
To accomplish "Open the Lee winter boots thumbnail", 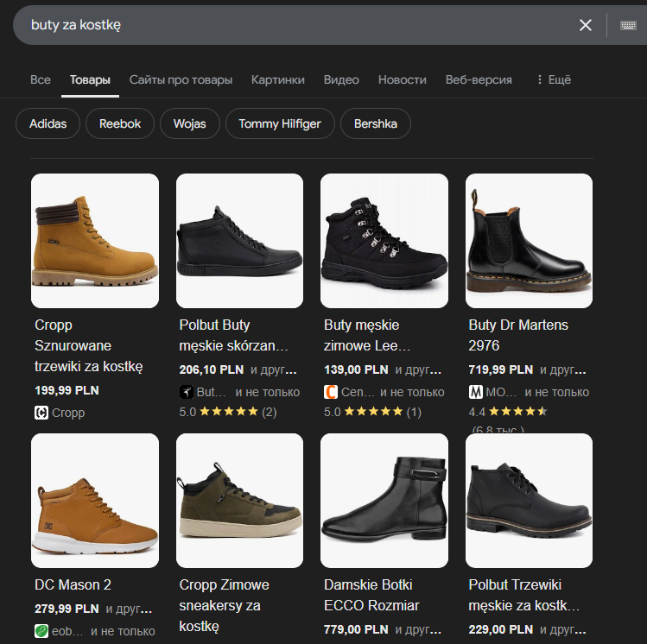I will point(384,241).
